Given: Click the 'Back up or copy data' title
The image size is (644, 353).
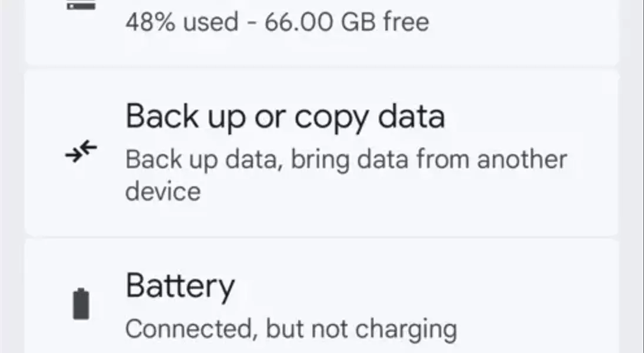Looking at the screenshot, I should (x=285, y=117).
